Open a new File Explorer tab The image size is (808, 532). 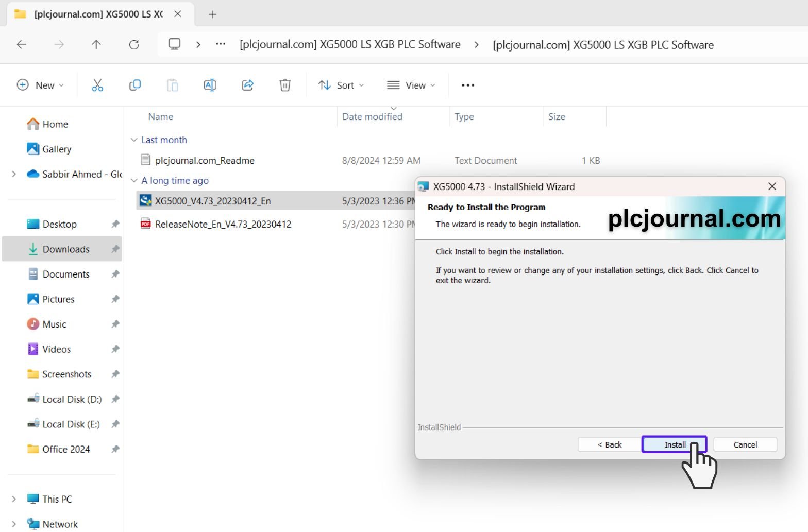[x=212, y=14]
